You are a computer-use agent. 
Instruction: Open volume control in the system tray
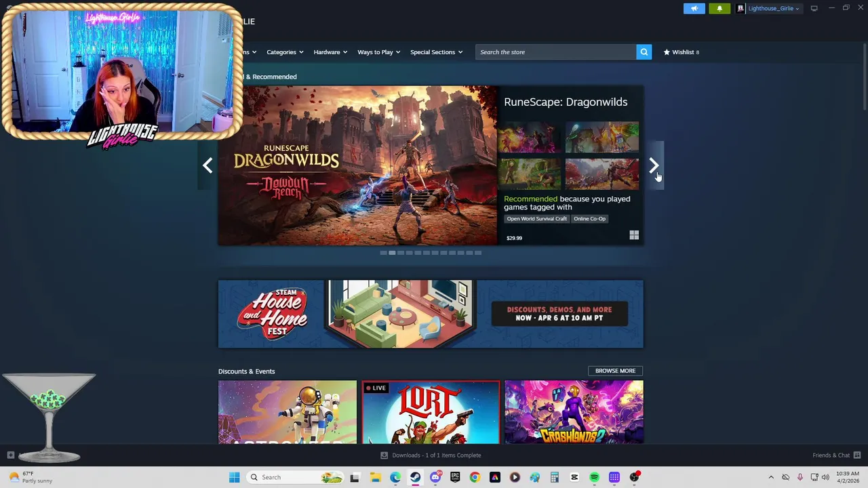click(825, 477)
